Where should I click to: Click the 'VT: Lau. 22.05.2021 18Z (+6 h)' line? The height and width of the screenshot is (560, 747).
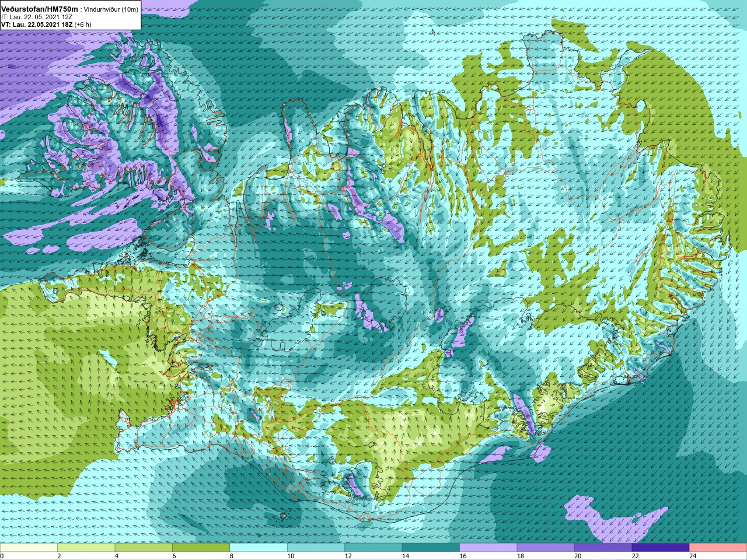point(46,24)
